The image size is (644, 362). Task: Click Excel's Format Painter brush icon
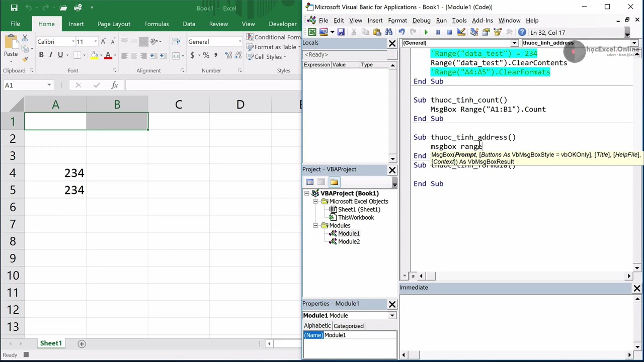[x=25, y=59]
